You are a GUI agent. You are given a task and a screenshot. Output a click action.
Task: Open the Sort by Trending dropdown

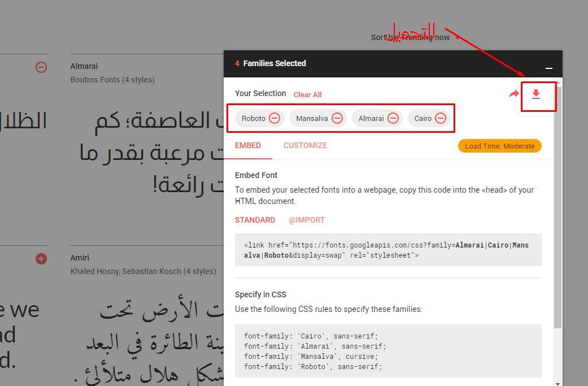[x=416, y=37]
